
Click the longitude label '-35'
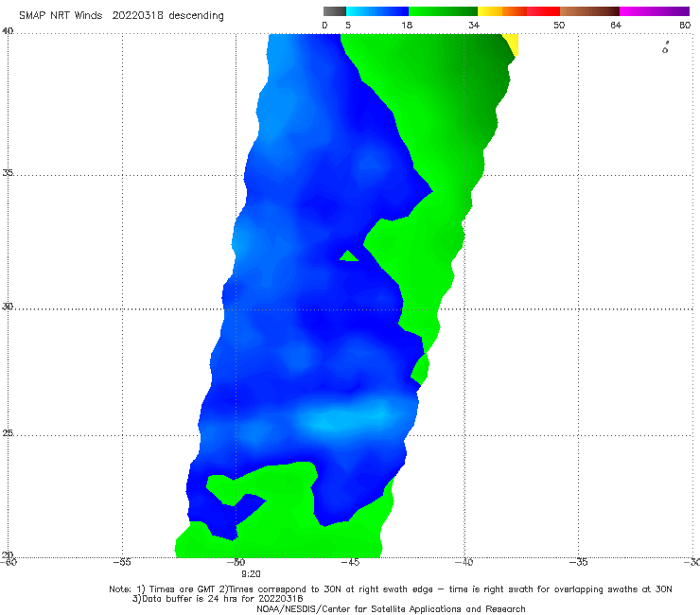pyautogui.click(x=579, y=562)
